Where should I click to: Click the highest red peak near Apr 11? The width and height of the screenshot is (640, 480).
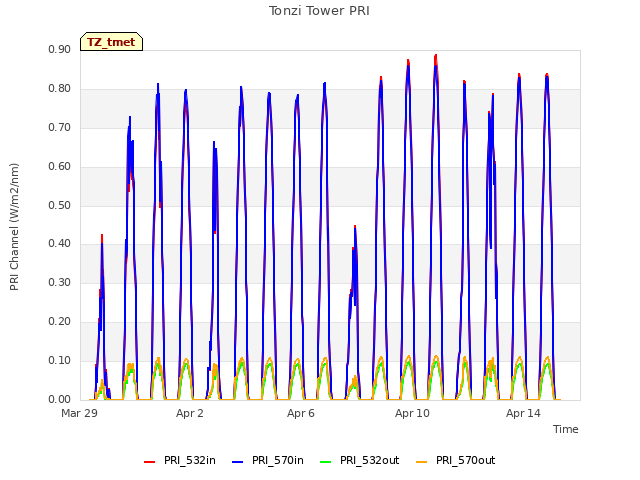click(436, 56)
